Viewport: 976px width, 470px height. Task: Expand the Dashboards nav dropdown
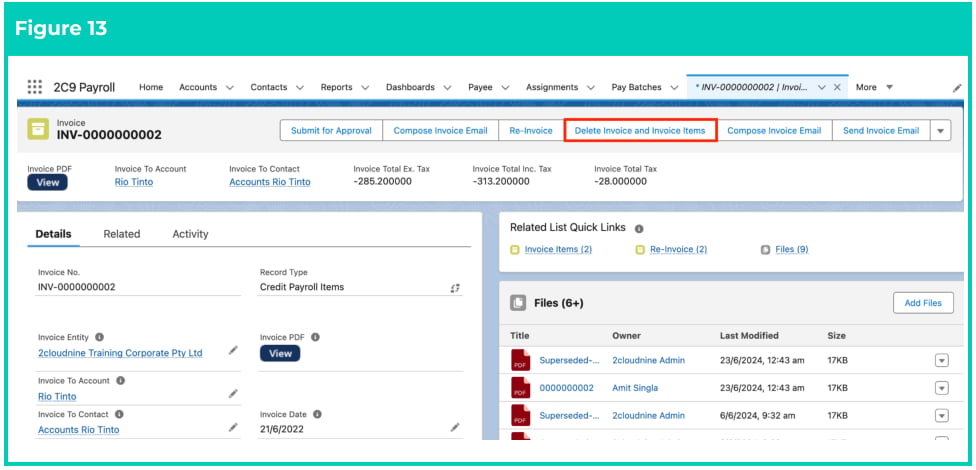447,88
